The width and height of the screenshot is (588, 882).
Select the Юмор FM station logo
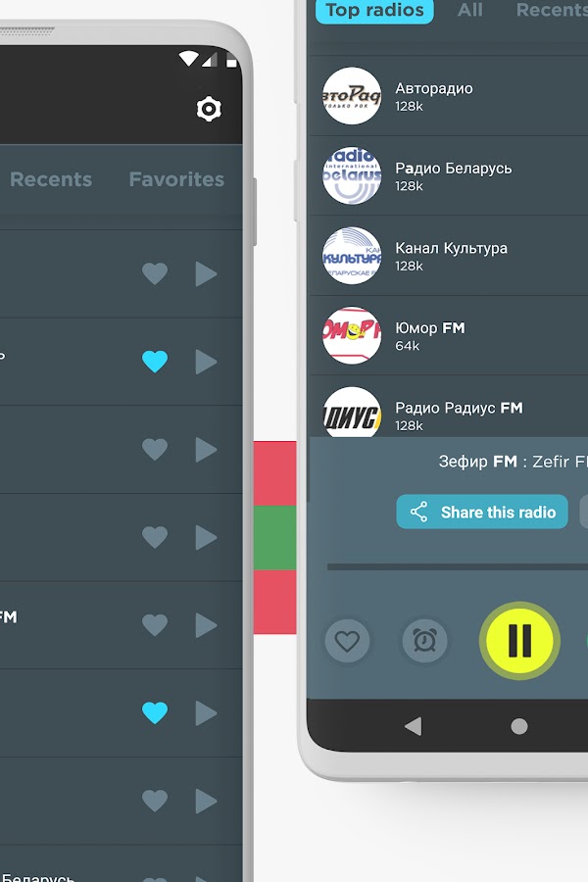coord(352,335)
